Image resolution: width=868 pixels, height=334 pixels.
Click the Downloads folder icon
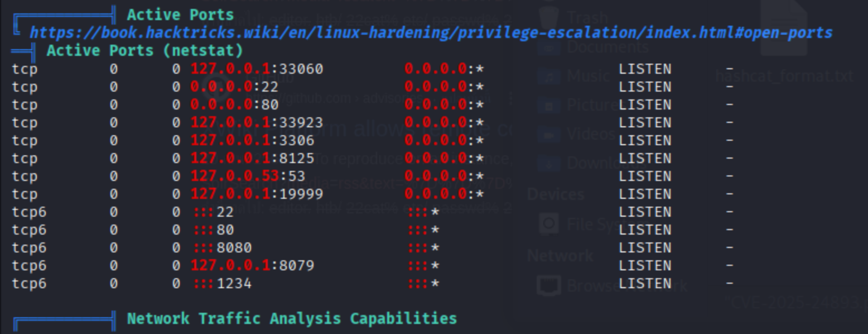548,163
